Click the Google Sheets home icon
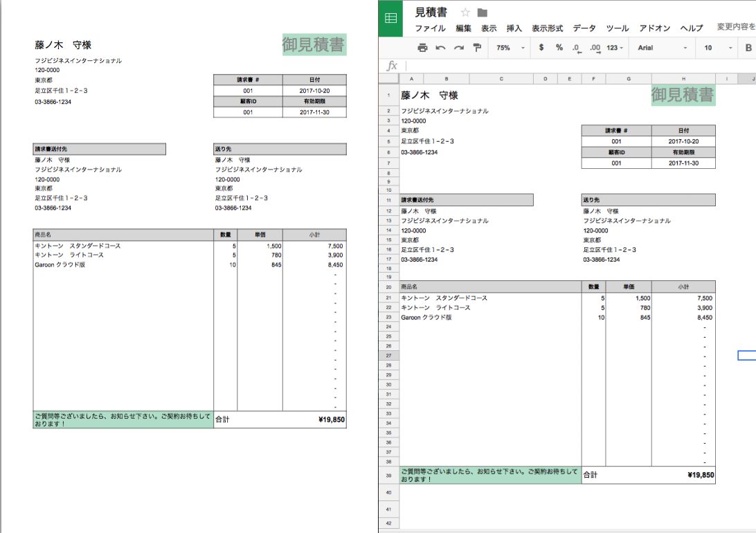The image size is (756, 533). tap(391, 19)
